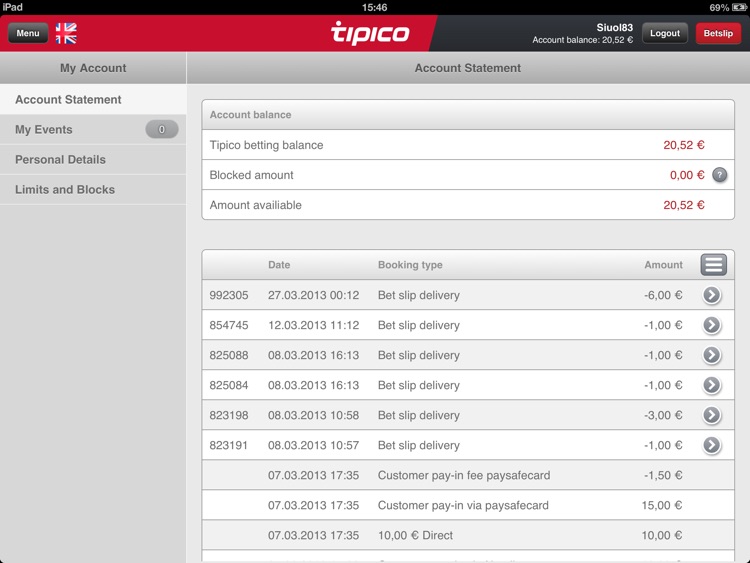Image resolution: width=750 pixels, height=563 pixels.
Task: Select the -3,00 € amount
Action: 663,415
